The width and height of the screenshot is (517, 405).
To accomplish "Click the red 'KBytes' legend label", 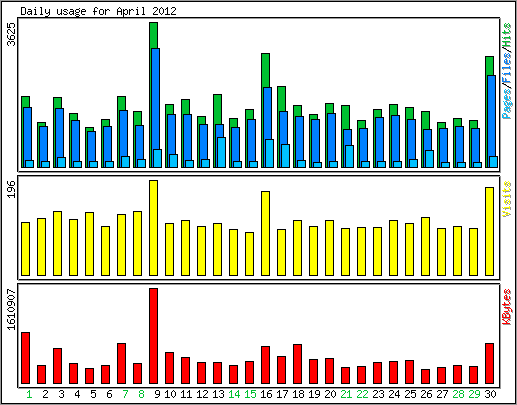I will [x=507, y=307].
